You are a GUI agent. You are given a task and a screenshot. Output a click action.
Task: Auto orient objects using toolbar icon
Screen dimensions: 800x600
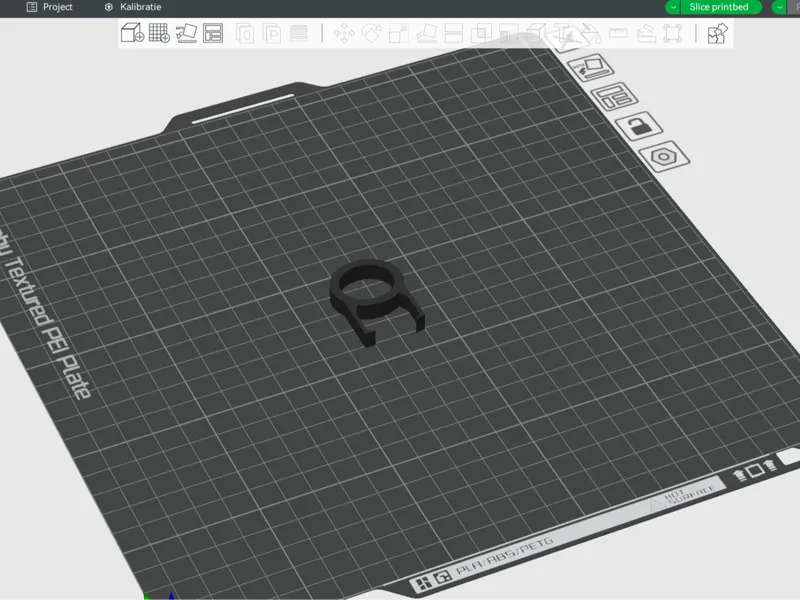[x=186, y=33]
